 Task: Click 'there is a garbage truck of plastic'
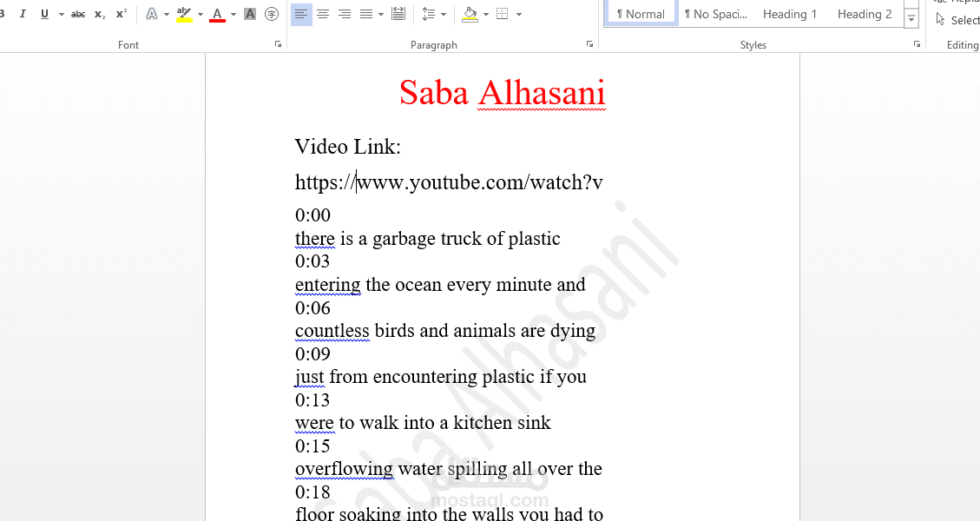tap(427, 238)
